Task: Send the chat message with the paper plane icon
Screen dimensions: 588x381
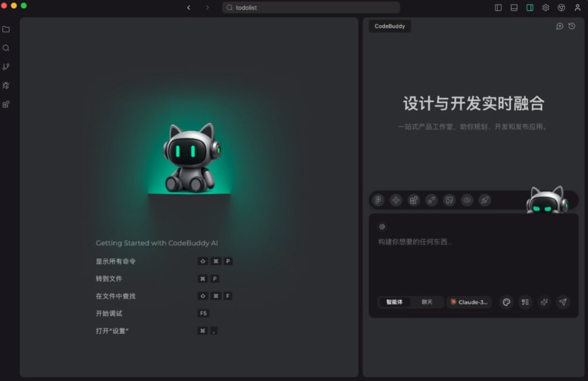Action: pyautogui.click(x=562, y=302)
